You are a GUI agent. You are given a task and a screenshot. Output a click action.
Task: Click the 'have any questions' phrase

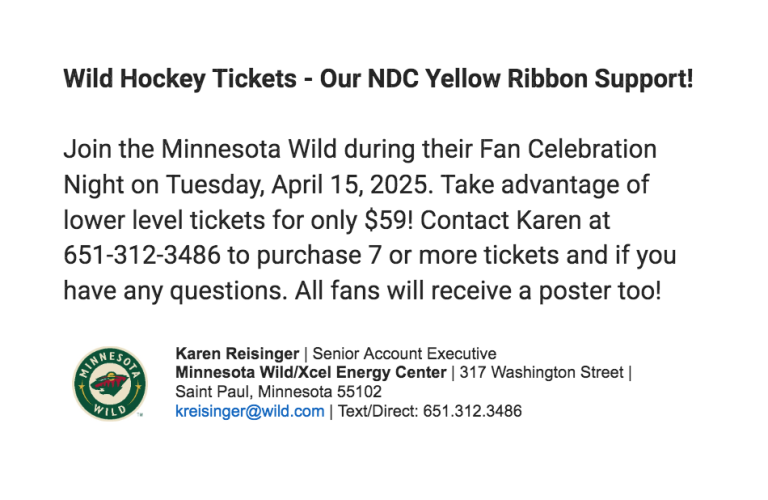pyautogui.click(x=173, y=291)
